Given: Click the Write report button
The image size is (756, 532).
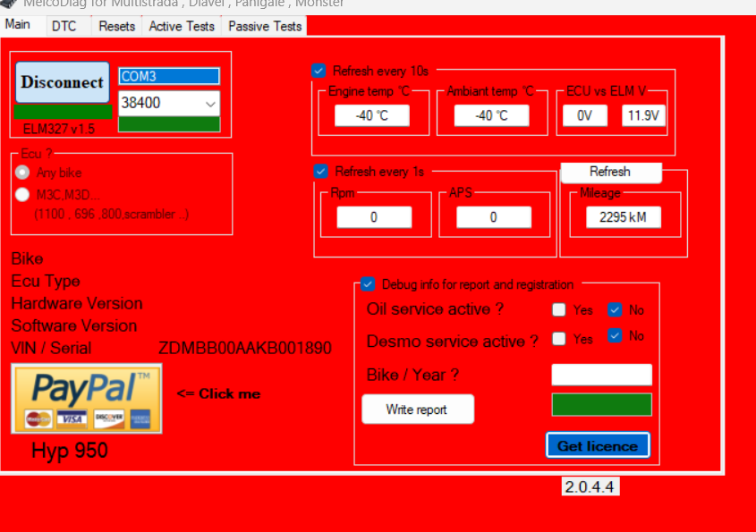Looking at the screenshot, I should (417, 410).
